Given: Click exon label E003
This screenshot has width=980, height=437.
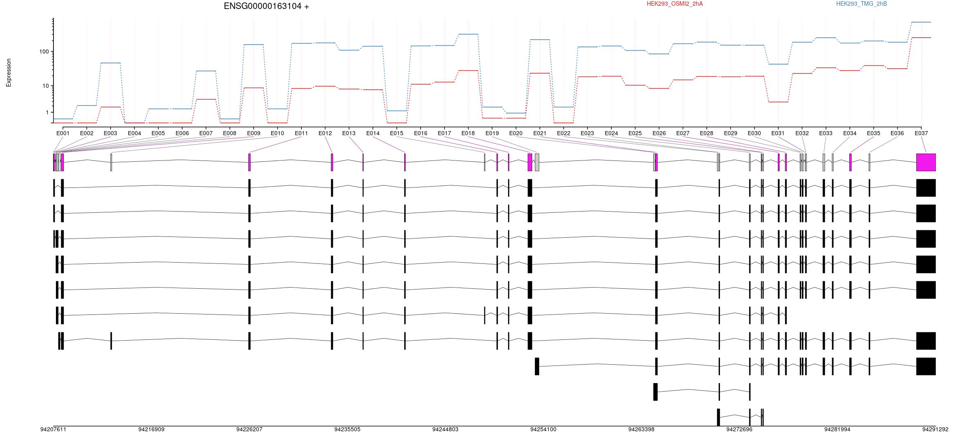Looking at the screenshot, I should (x=110, y=133).
